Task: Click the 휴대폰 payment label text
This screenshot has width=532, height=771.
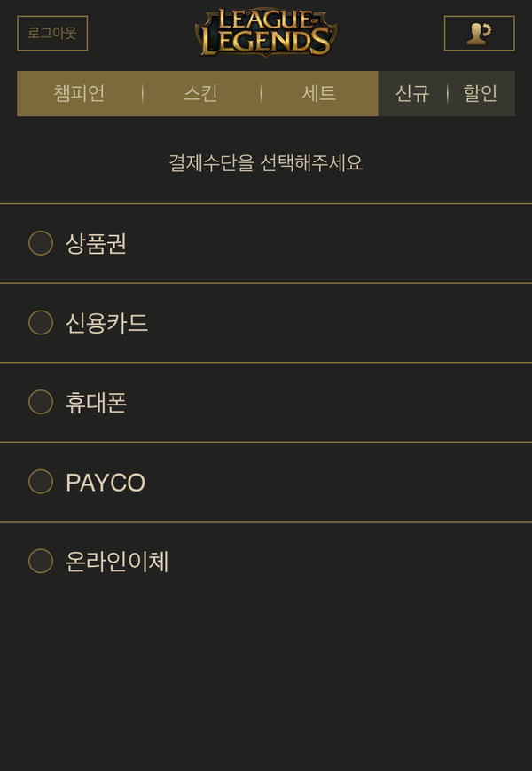Action: click(x=97, y=402)
